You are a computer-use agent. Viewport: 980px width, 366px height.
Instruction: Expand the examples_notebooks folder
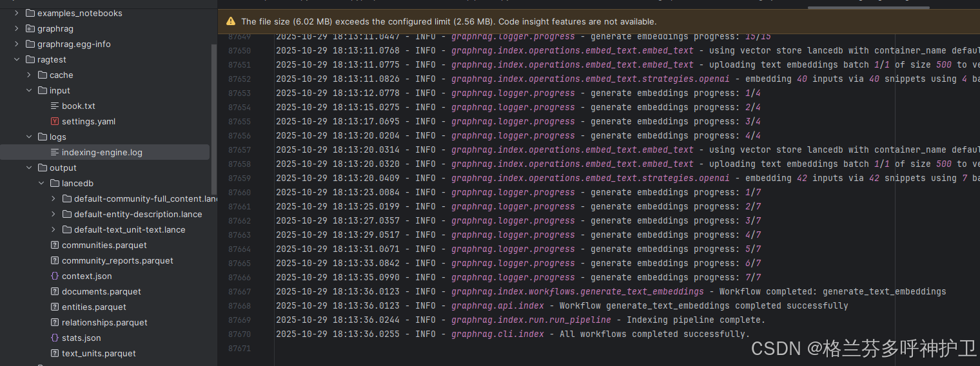pos(17,13)
